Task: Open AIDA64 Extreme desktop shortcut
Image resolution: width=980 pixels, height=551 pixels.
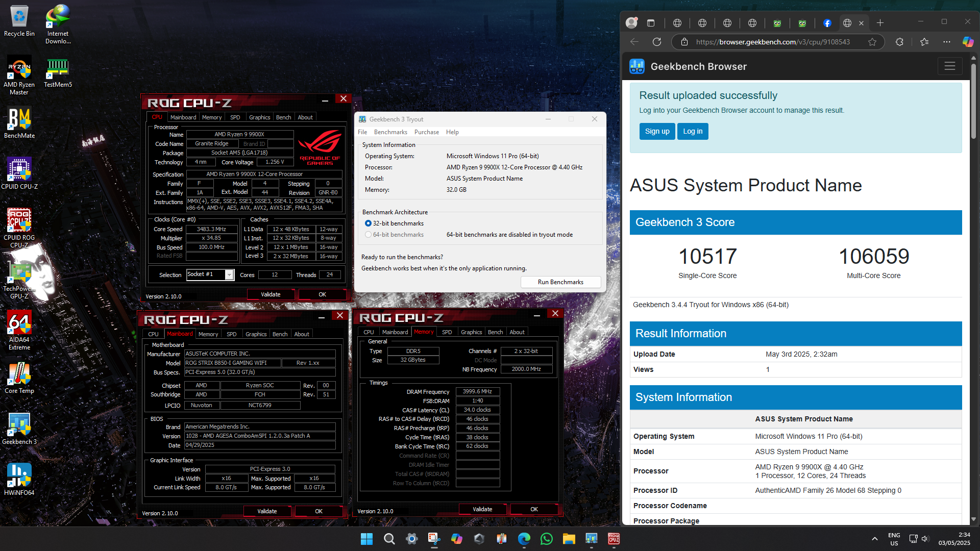Action: coord(19,330)
